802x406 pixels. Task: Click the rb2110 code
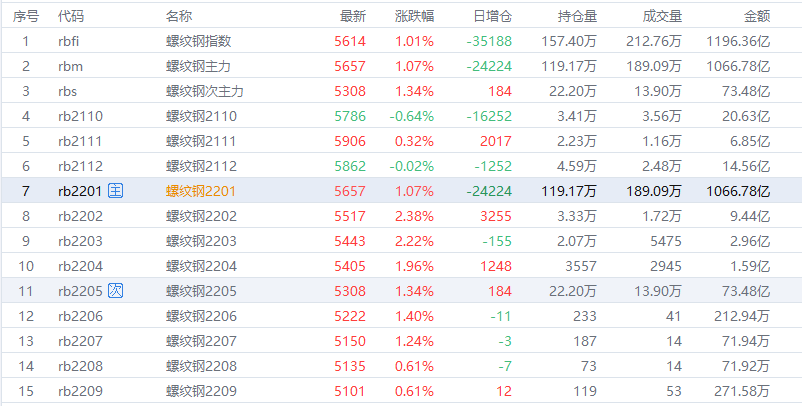(80, 116)
